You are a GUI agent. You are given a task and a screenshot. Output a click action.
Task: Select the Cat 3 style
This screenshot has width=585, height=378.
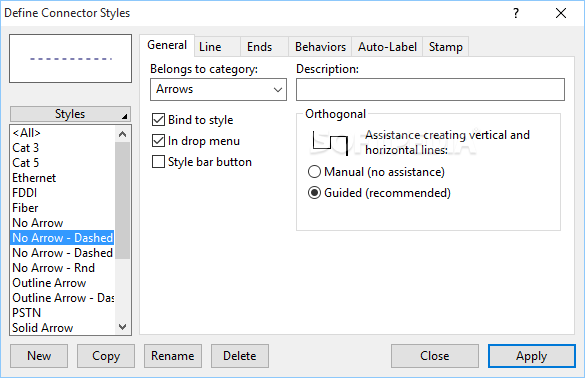tap(62, 148)
